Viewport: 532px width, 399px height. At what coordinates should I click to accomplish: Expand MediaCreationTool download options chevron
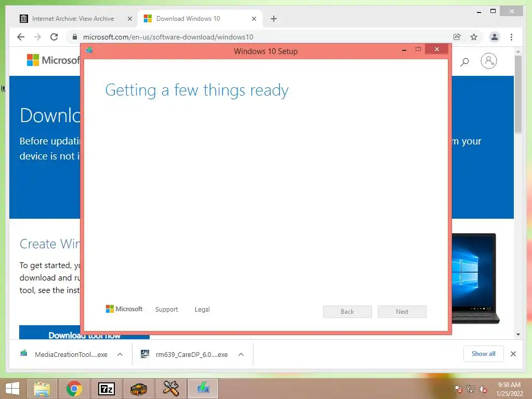[x=120, y=354]
